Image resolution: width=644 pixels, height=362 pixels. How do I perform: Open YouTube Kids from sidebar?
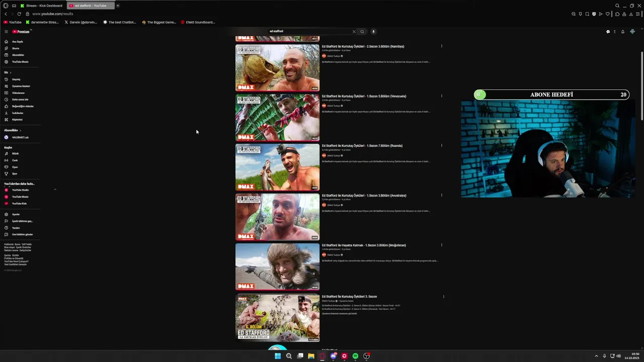coord(19,204)
